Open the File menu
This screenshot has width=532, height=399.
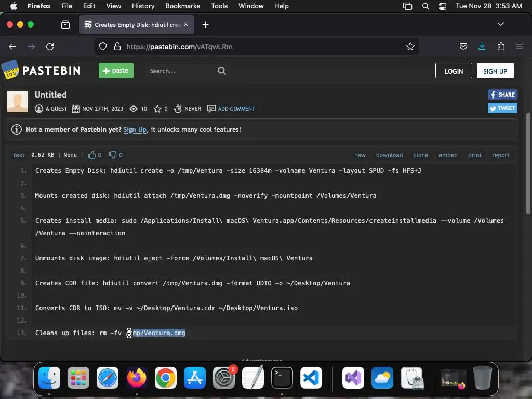pyautogui.click(x=67, y=6)
